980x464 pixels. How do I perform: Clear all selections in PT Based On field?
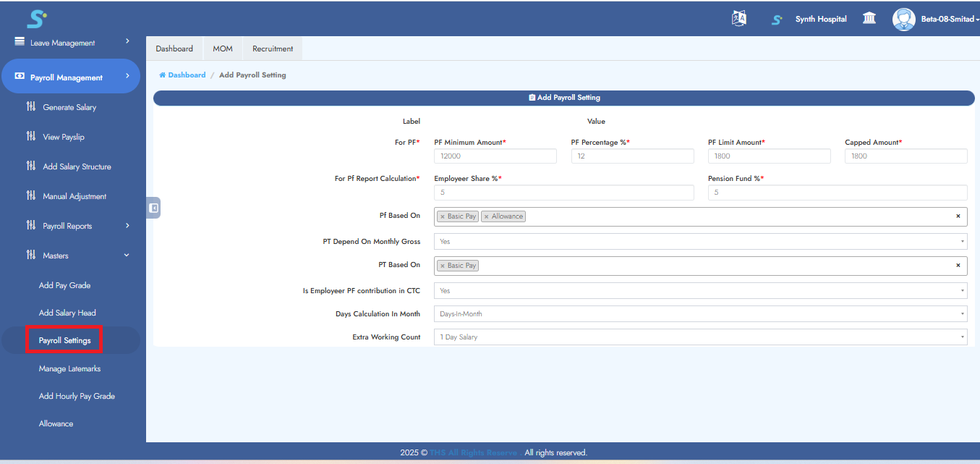tap(958, 266)
